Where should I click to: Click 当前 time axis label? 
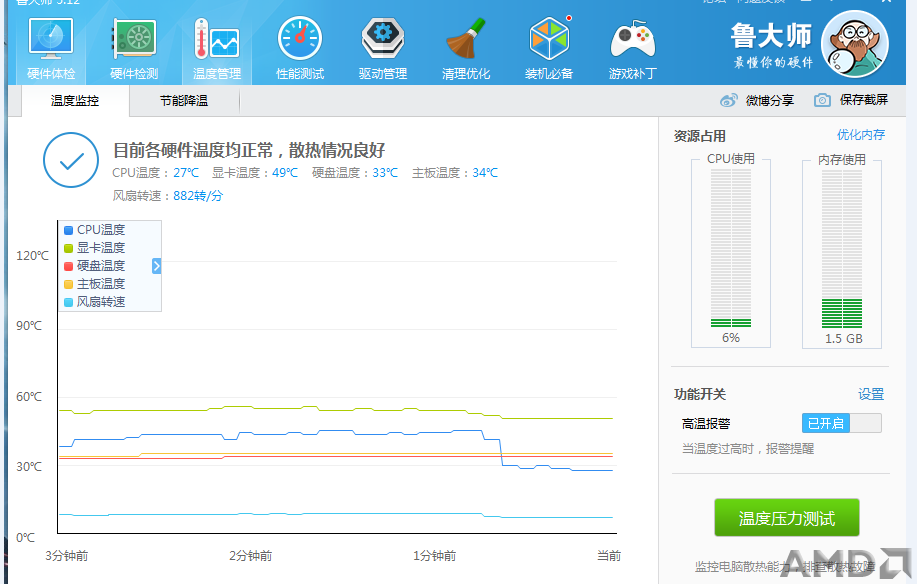pos(609,555)
